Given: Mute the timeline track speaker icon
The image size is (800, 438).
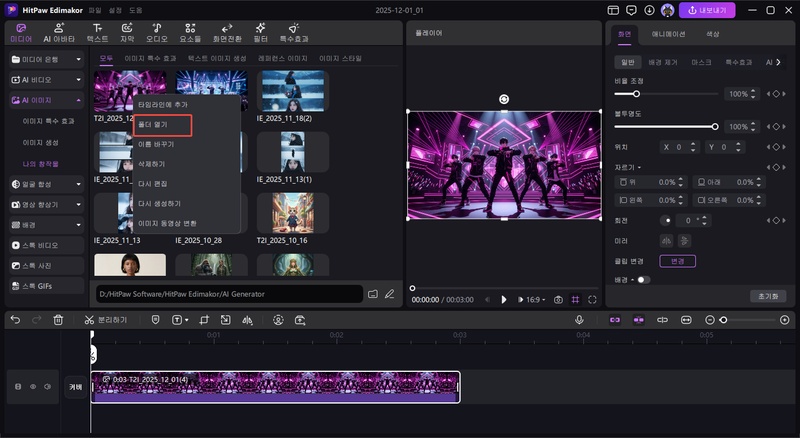Looking at the screenshot, I should [x=47, y=386].
